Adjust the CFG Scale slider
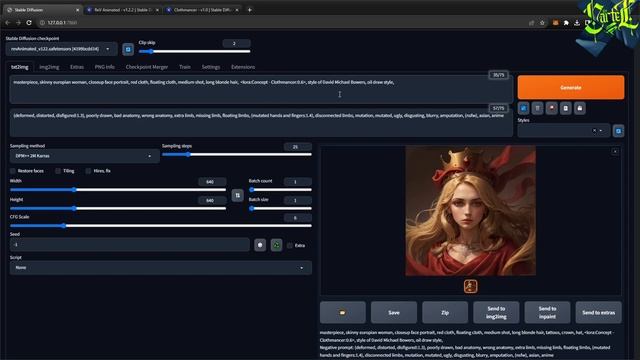640x360 pixels. pyautogui.click(x=161, y=225)
